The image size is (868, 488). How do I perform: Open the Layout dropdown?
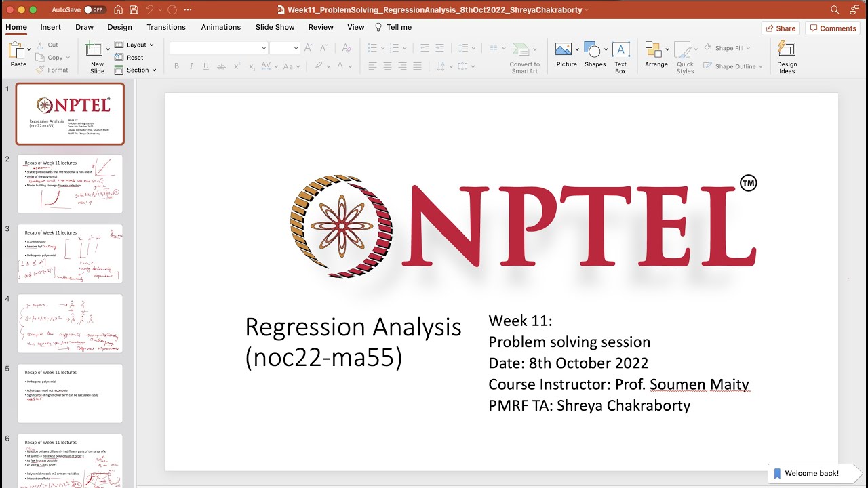pos(134,45)
